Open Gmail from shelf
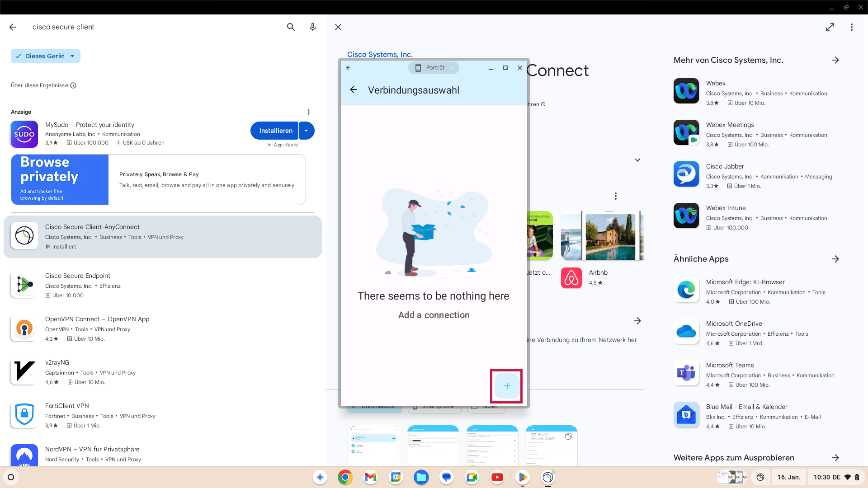Viewport: 868px width, 488px height. point(370,477)
